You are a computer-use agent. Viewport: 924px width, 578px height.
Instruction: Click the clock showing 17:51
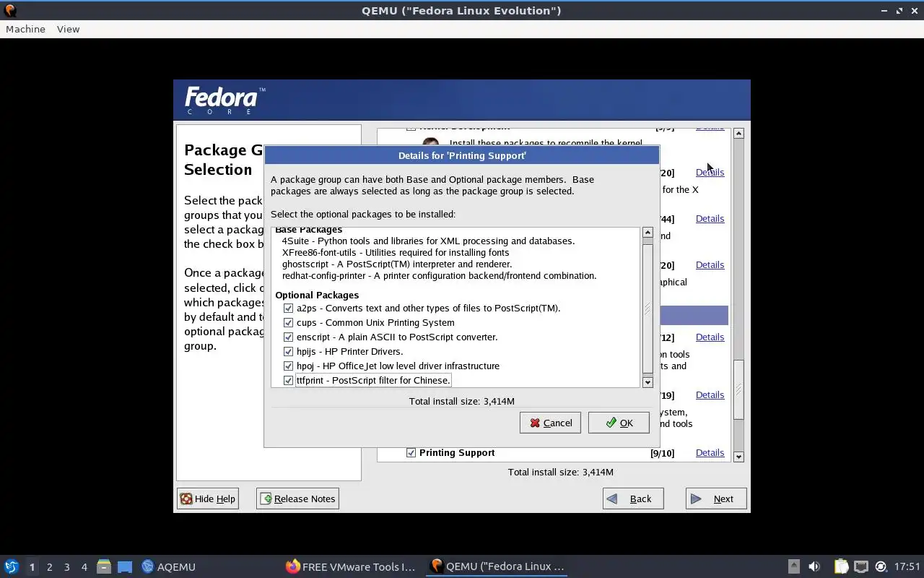tap(907, 566)
